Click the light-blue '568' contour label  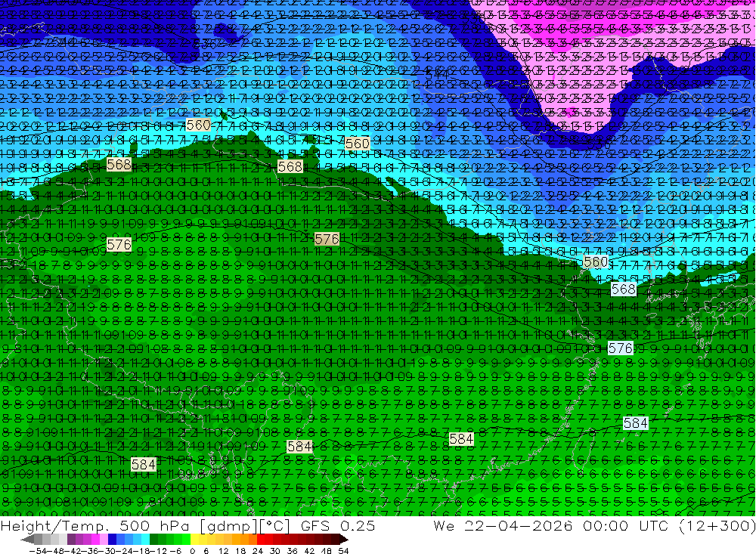tap(624, 289)
